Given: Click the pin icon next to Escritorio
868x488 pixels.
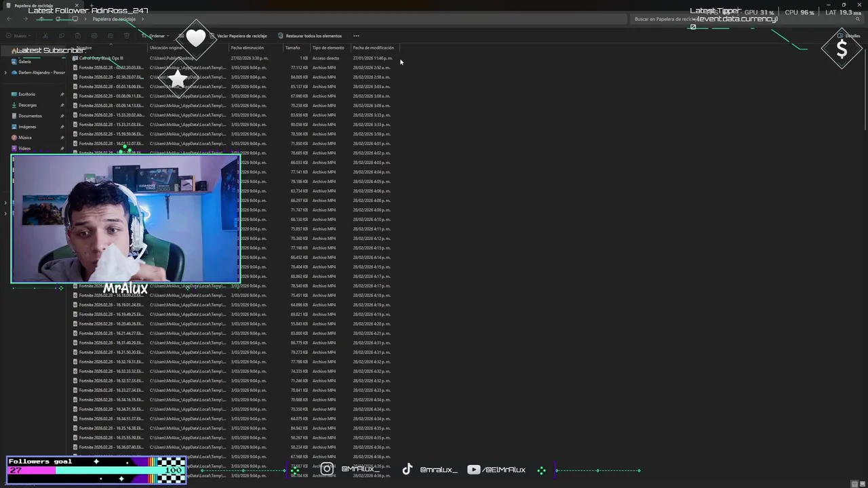Looking at the screenshot, I should tap(62, 94).
